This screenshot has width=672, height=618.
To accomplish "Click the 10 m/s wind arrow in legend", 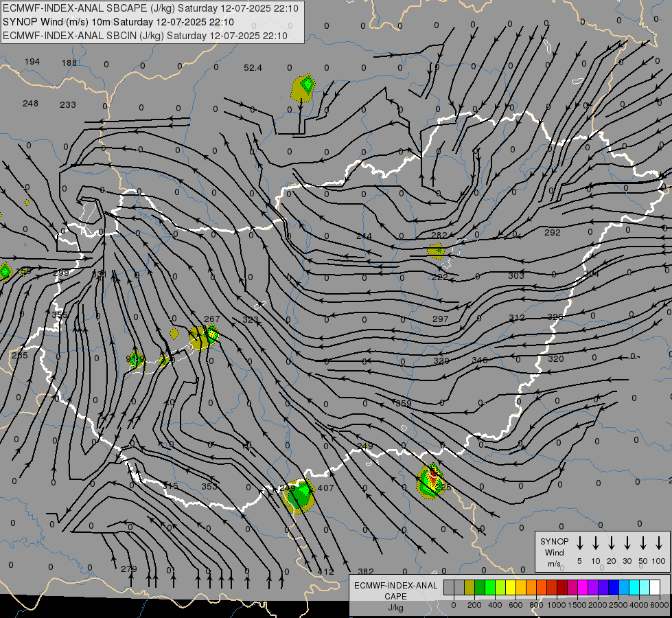I will tap(596, 543).
